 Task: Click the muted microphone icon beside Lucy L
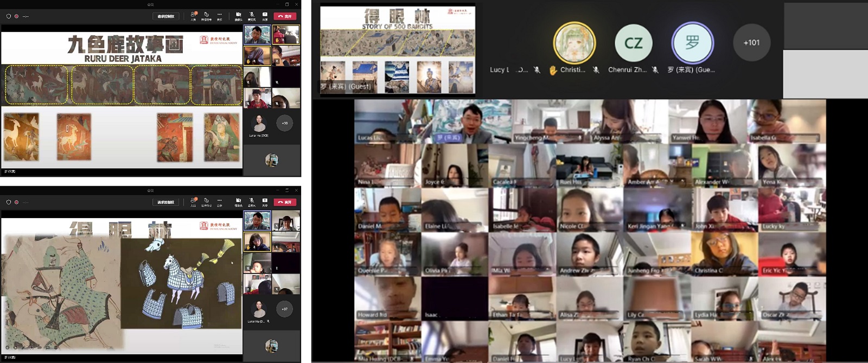(537, 69)
